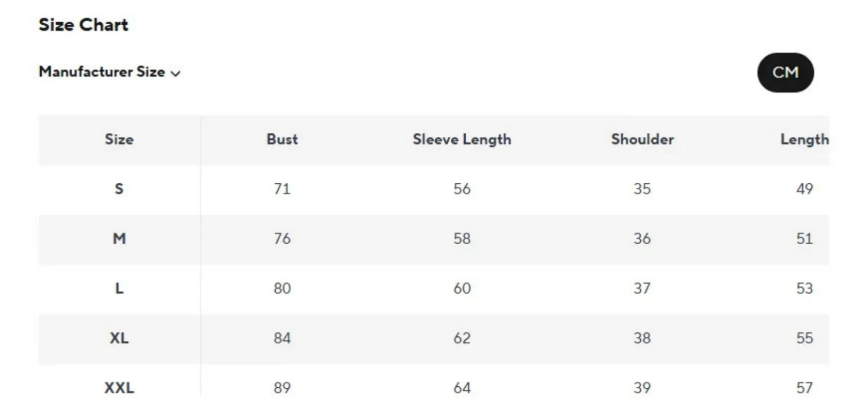Click bust value 71 for size S
This screenshot has width=868, height=411.
click(282, 189)
